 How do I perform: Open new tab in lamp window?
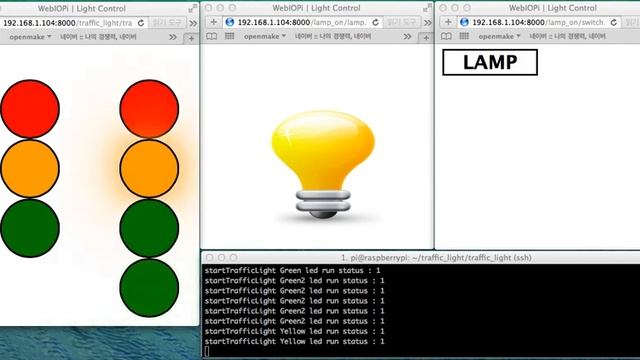pyautogui.click(x=426, y=38)
